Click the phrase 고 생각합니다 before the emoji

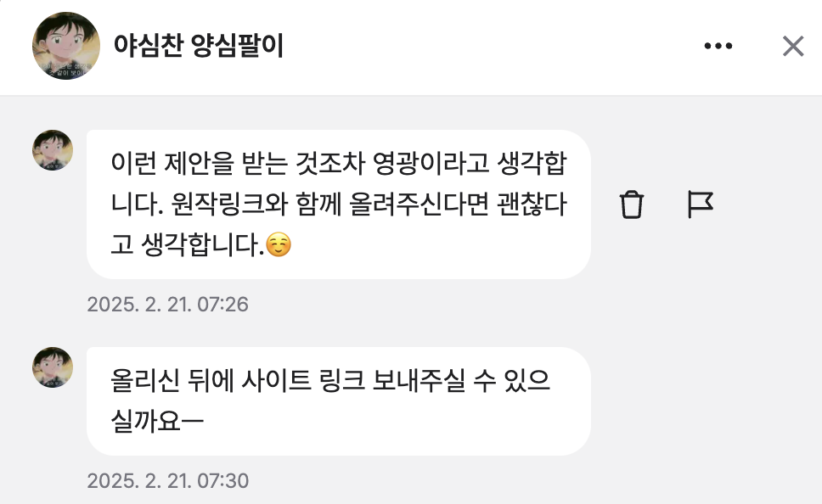[x=188, y=244]
